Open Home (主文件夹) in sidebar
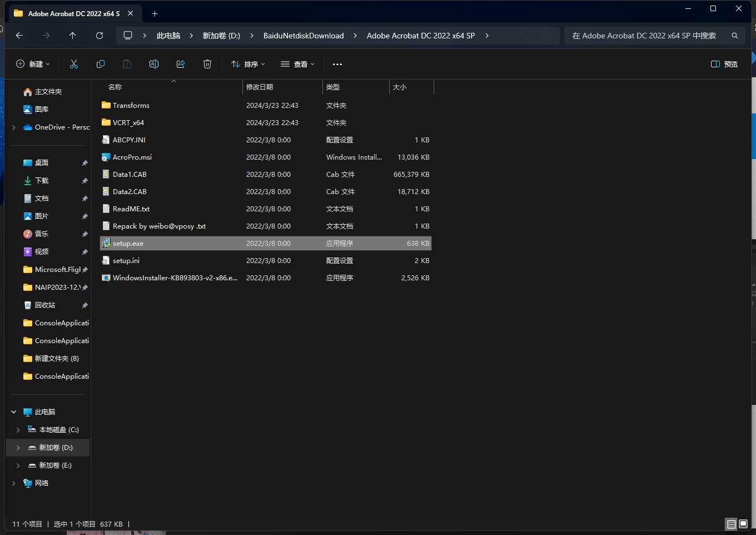Viewport: 756px width, 535px height. click(48, 92)
